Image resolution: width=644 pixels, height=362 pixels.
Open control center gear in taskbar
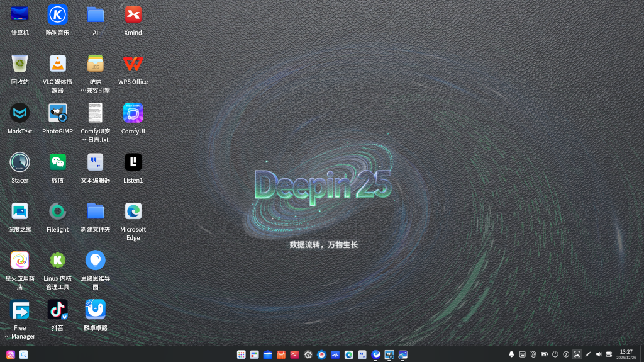coord(308,354)
